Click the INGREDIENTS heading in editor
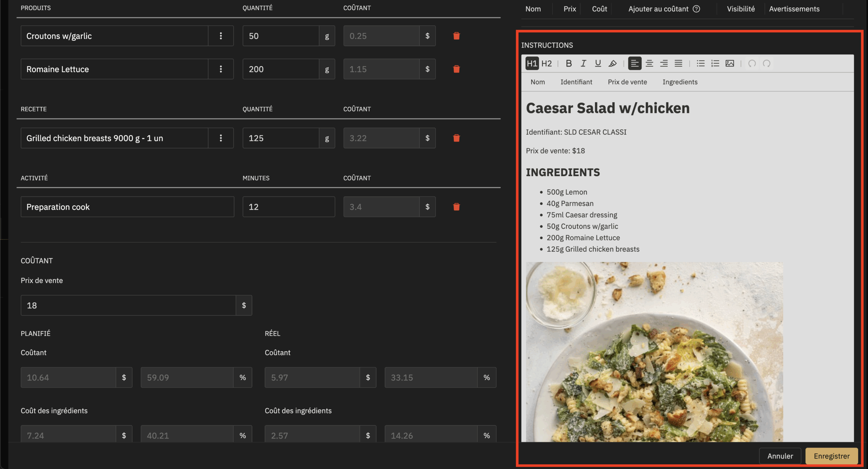Screen dimensions: 868x469 coord(563,172)
